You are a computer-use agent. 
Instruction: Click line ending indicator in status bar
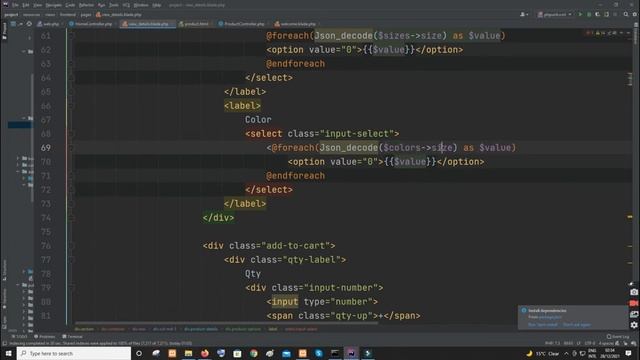pyautogui.click(x=578, y=344)
